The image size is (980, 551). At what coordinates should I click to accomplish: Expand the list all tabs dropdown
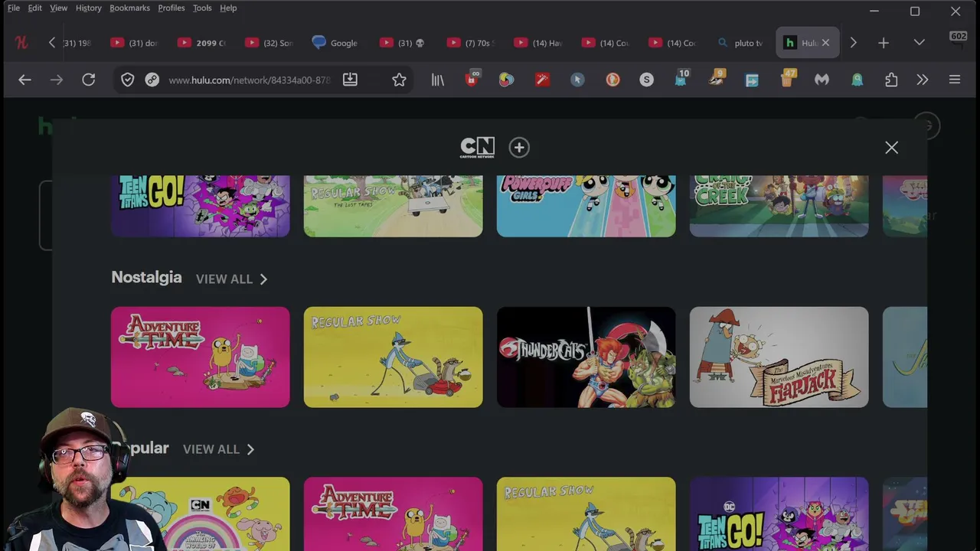point(920,43)
